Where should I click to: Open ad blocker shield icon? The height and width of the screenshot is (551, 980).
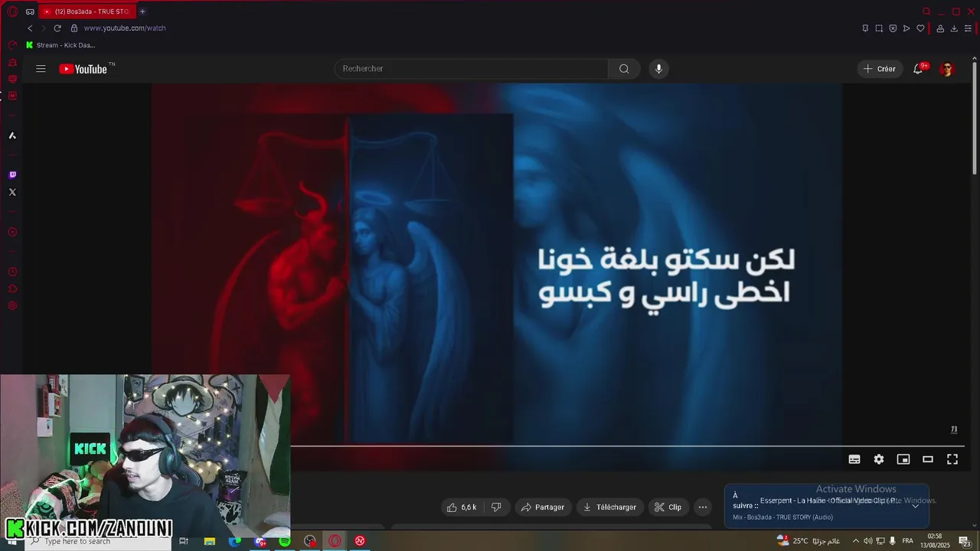point(893,28)
